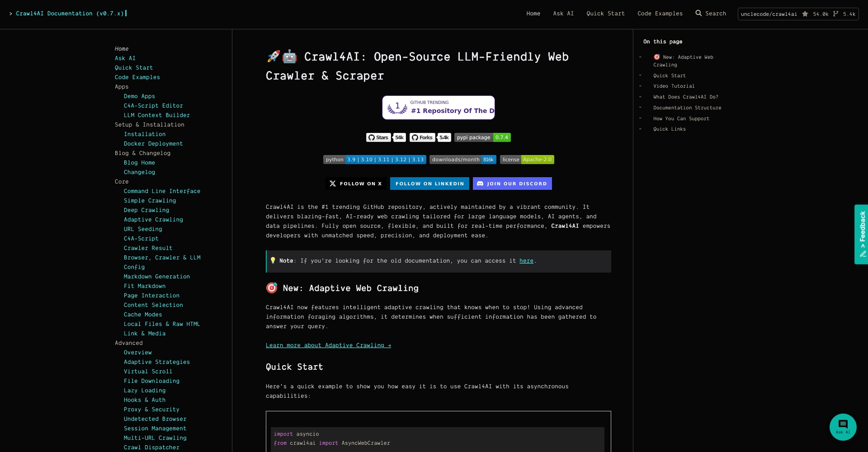This screenshot has width=868, height=452.
Task: Select Home in the sidebar
Action: 122,49
